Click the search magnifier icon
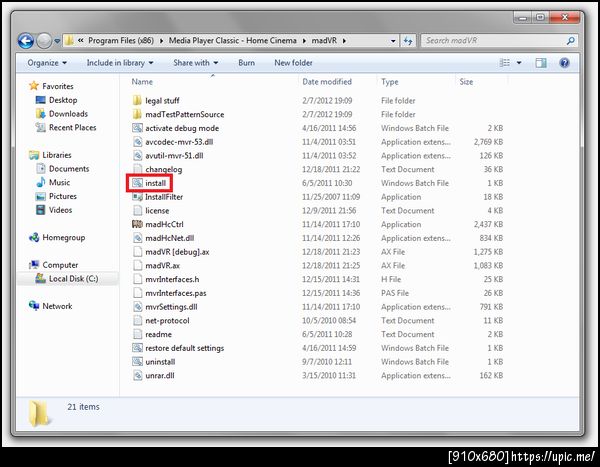The height and width of the screenshot is (467, 600). point(571,41)
